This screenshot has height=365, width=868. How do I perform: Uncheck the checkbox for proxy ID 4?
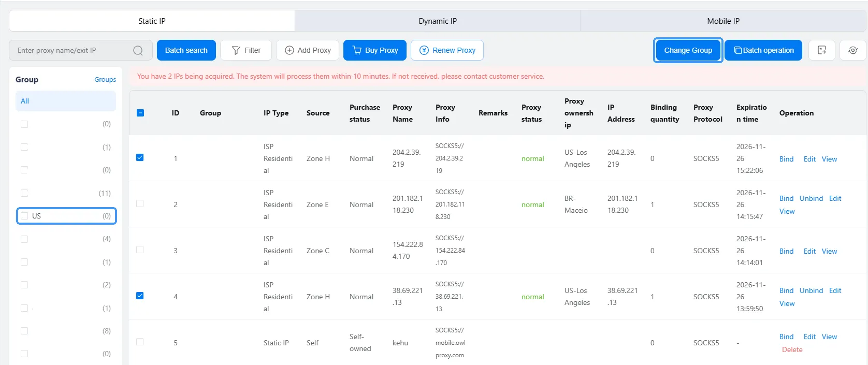click(140, 296)
